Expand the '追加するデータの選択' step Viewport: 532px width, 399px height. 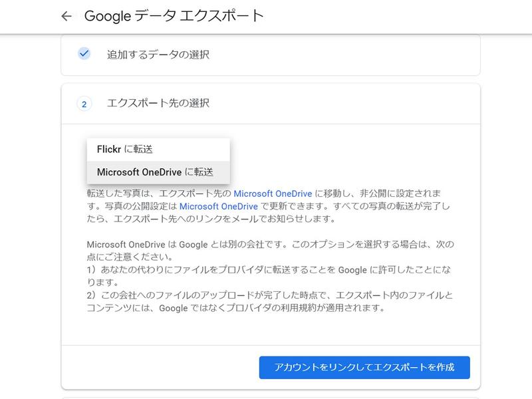click(271, 55)
